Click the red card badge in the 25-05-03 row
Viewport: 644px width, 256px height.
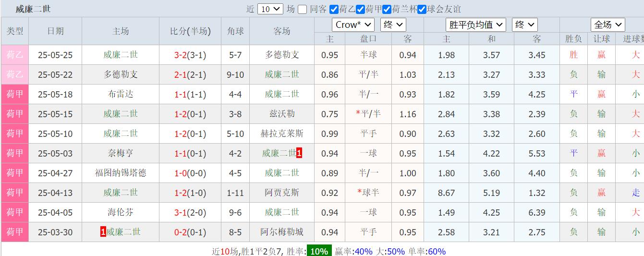coord(299,153)
